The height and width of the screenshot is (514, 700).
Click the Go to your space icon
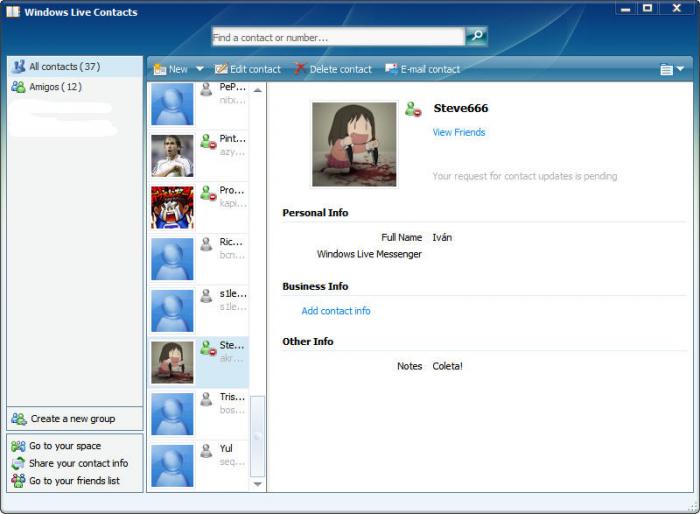point(18,446)
